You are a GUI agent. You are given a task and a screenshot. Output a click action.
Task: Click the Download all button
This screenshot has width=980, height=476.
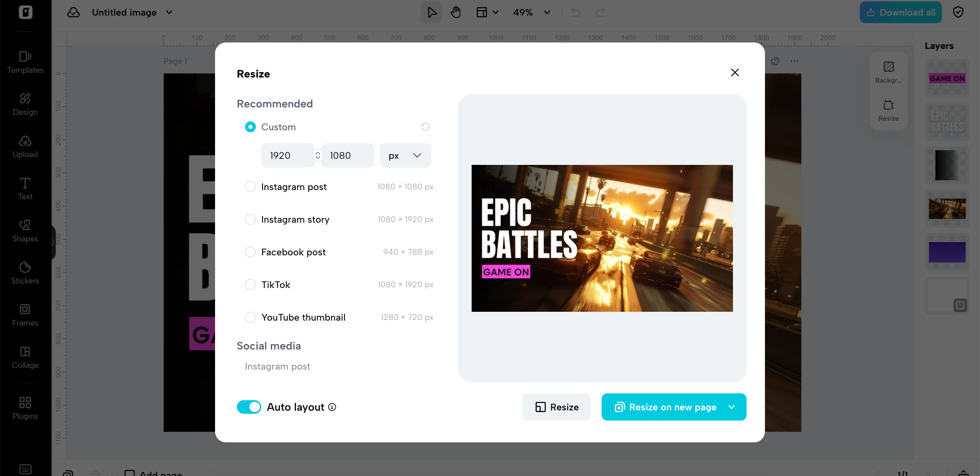pyautogui.click(x=900, y=12)
